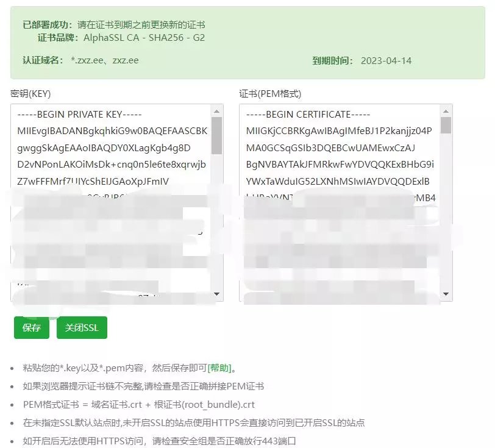Viewport: 495px width, 448px height.
Task: Click the KEY textarea scrollbar down arrow
Action: [x=218, y=295]
